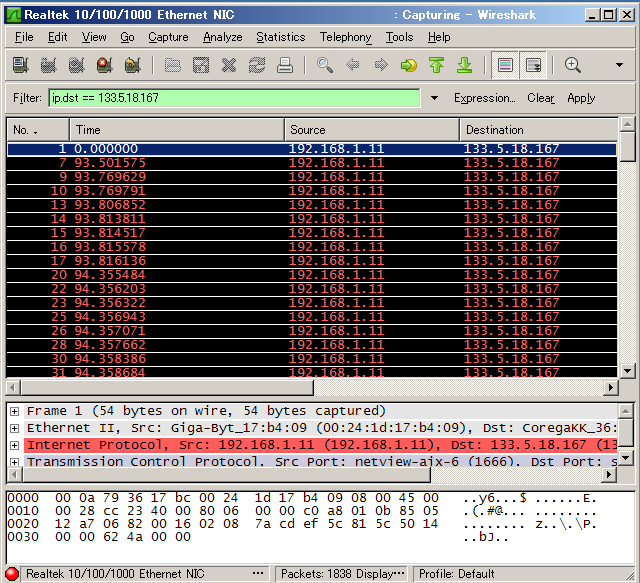This screenshot has height=583, width=640.
Task: Open the Telephony menu
Action: pos(346,37)
